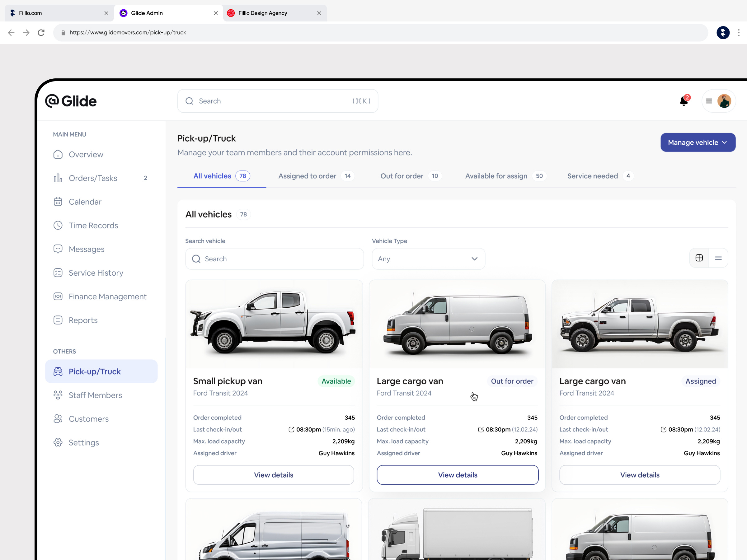View Time Records in the sidebar
747x560 pixels.
coord(93,225)
